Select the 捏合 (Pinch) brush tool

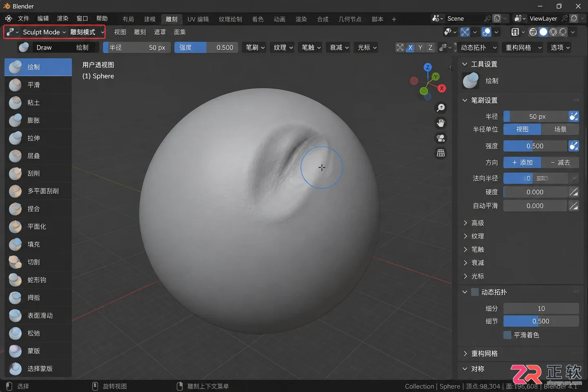(x=38, y=209)
